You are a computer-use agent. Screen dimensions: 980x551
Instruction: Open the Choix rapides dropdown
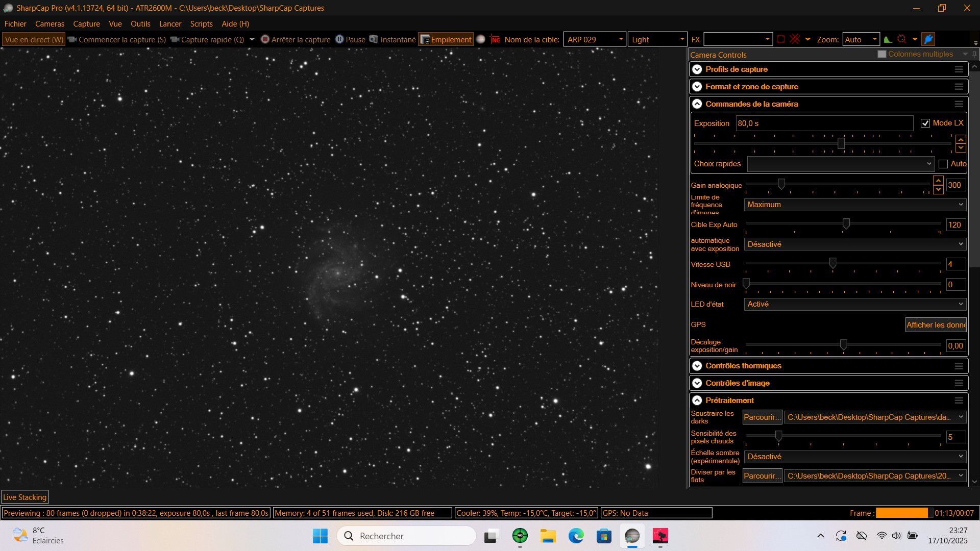click(x=841, y=164)
